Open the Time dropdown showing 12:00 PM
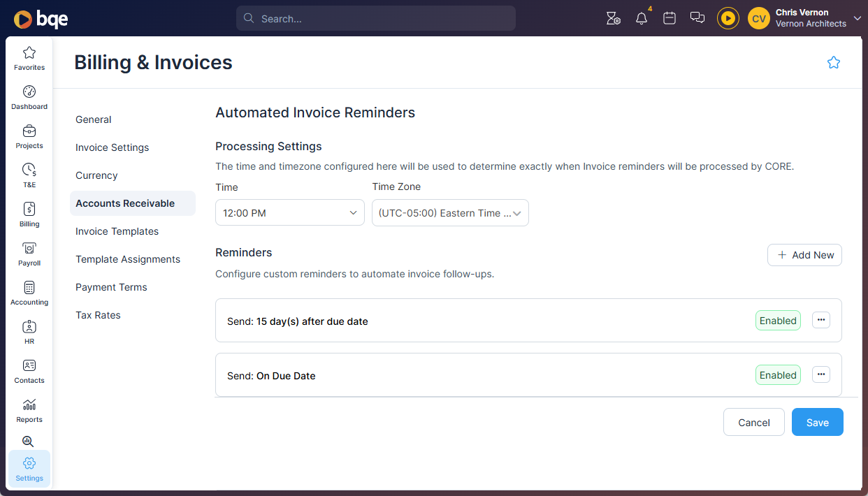 (289, 212)
